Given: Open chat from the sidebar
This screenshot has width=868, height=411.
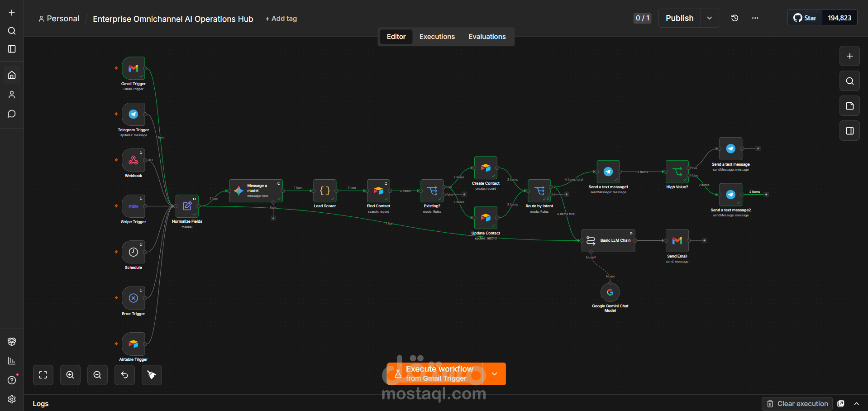Looking at the screenshot, I should tap(12, 114).
